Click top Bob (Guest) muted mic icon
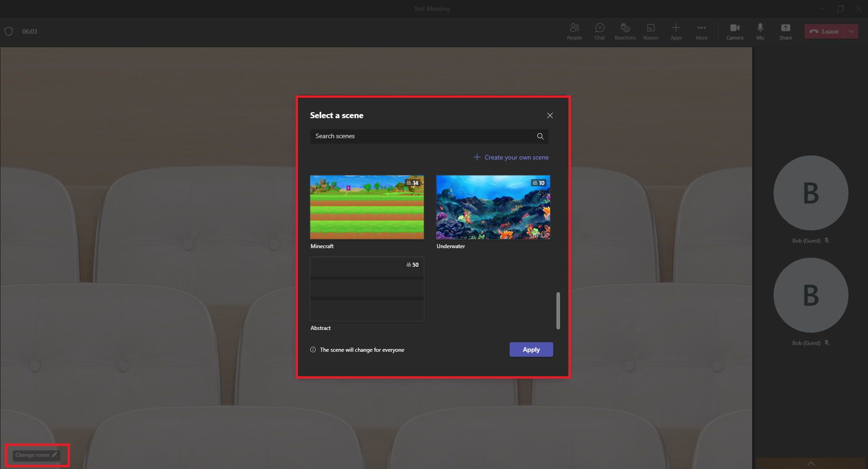The image size is (868, 469). (x=827, y=240)
